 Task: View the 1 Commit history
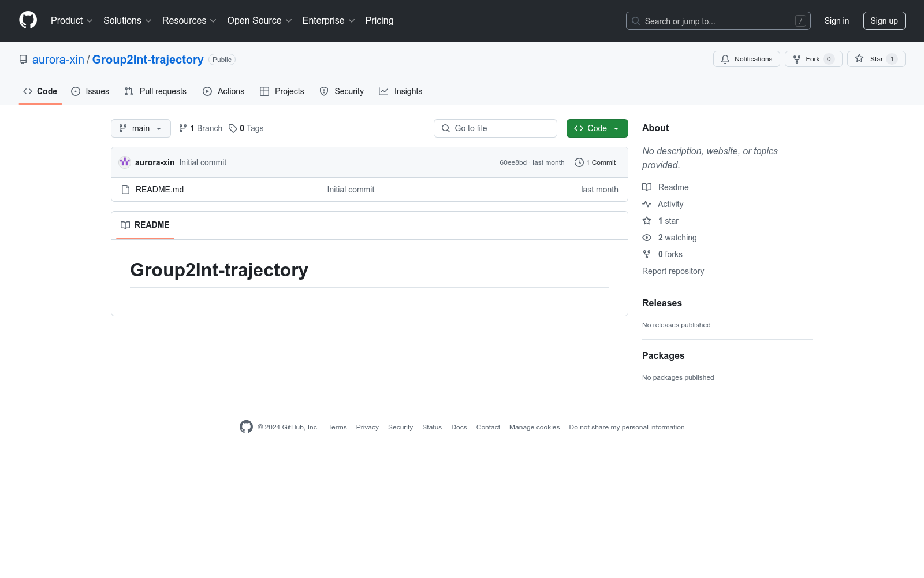click(x=595, y=162)
